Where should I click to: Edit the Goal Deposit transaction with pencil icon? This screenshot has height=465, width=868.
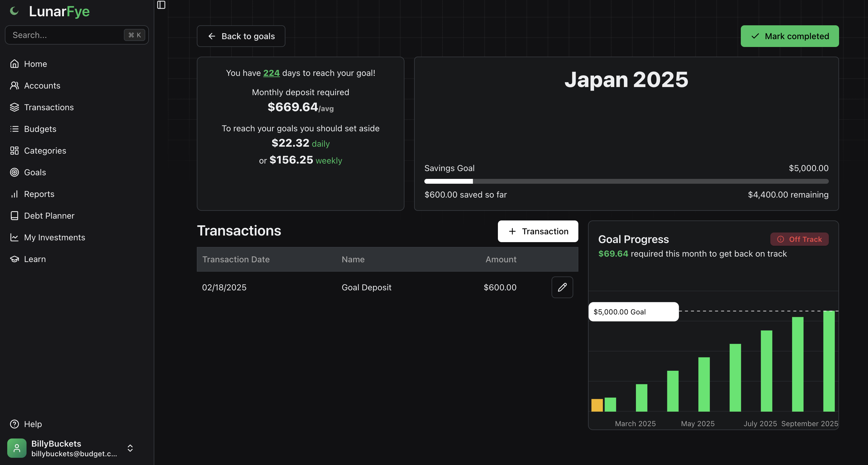(x=562, y=287)
